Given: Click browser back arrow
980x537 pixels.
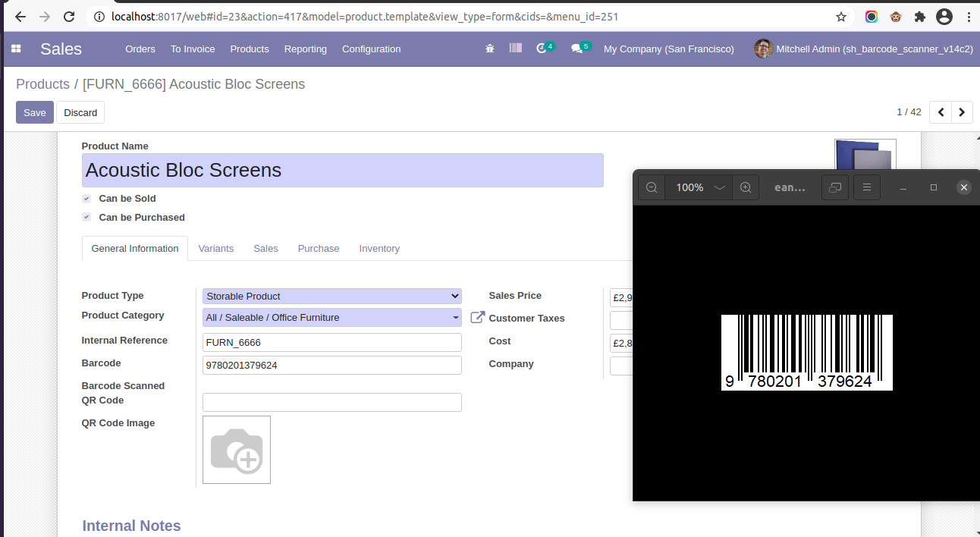Looking at the screenshot, I should coord(20,16).
